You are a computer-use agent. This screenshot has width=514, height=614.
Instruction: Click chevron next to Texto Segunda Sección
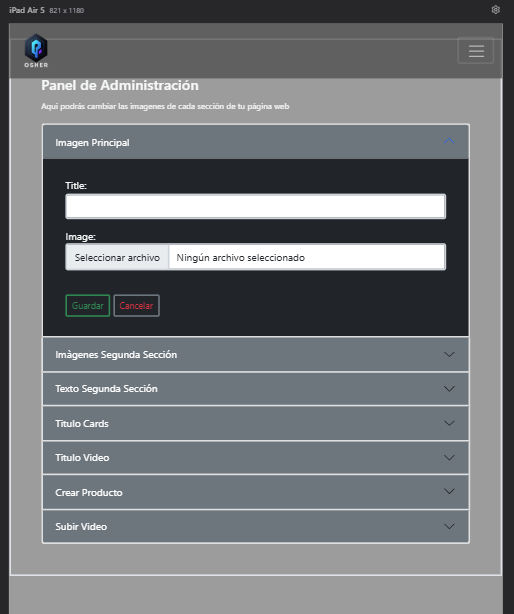449,389
